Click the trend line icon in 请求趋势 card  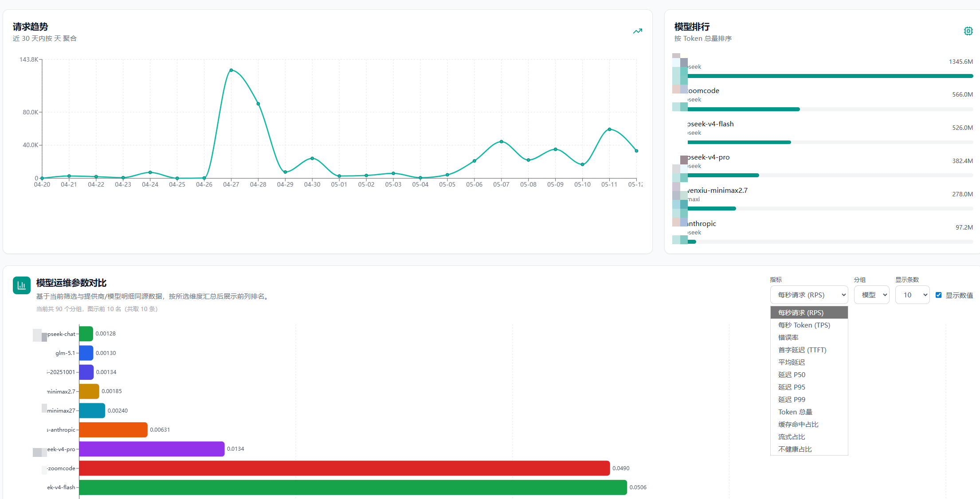[x=637, y=31]
